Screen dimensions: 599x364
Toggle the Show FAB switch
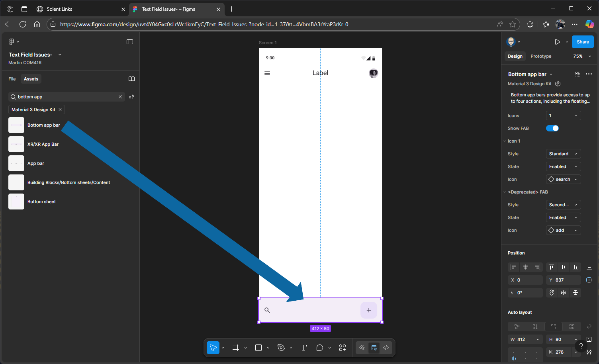click(552, 128)
